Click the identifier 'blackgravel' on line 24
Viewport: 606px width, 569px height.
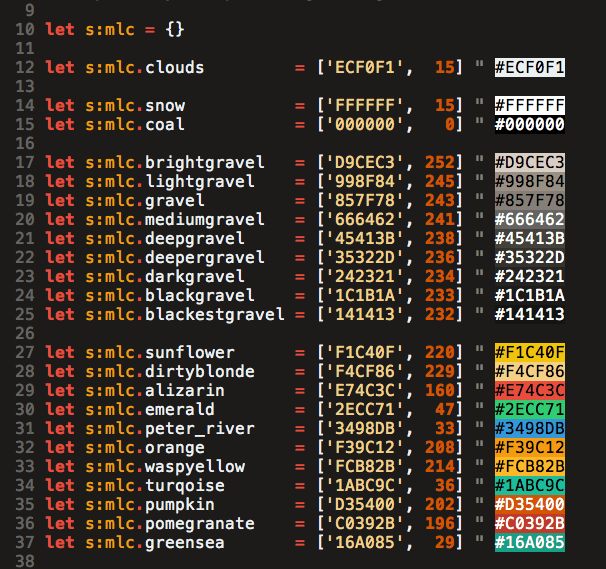pos(200,295)
